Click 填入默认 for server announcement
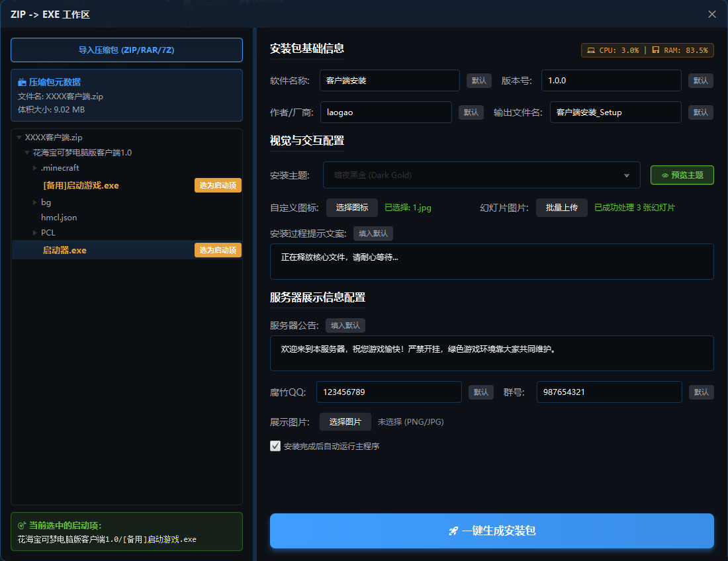This screenshot has width=728, height=561. point(345,325)
